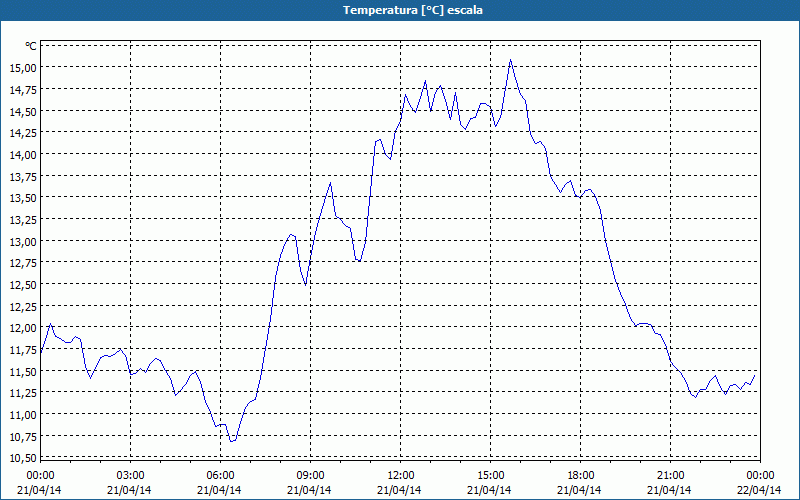Click the 13,25 axis label
The image size is (800, 500).
coord(22,220)
